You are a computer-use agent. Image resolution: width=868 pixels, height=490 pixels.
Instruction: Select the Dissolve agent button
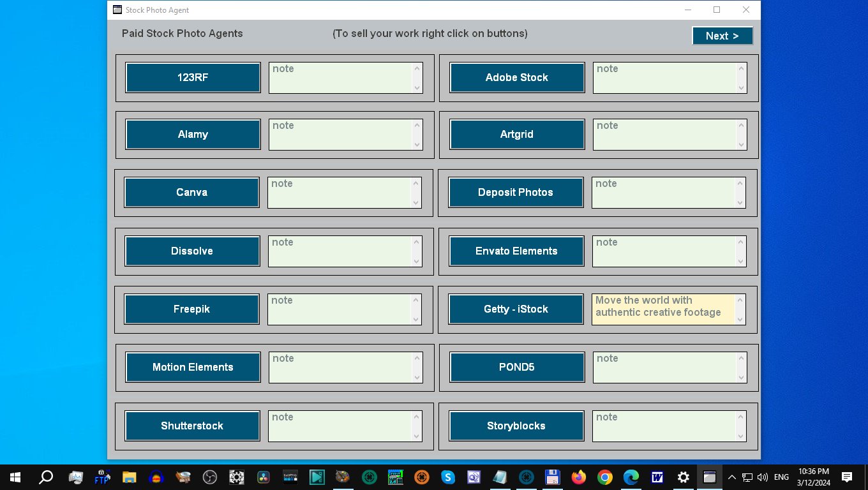[x=192, y=251]
